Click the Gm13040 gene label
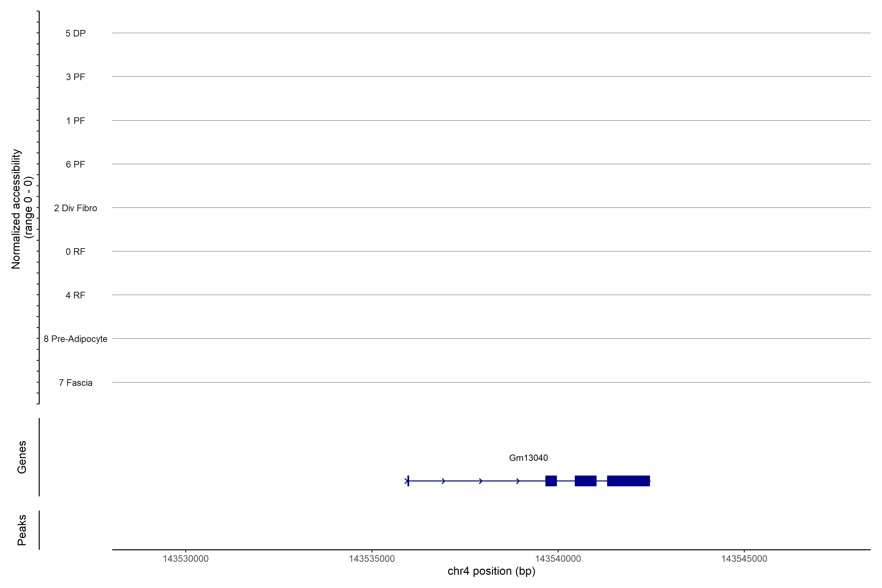The width and height of the screenshot is (882, 588). (528, 457)
